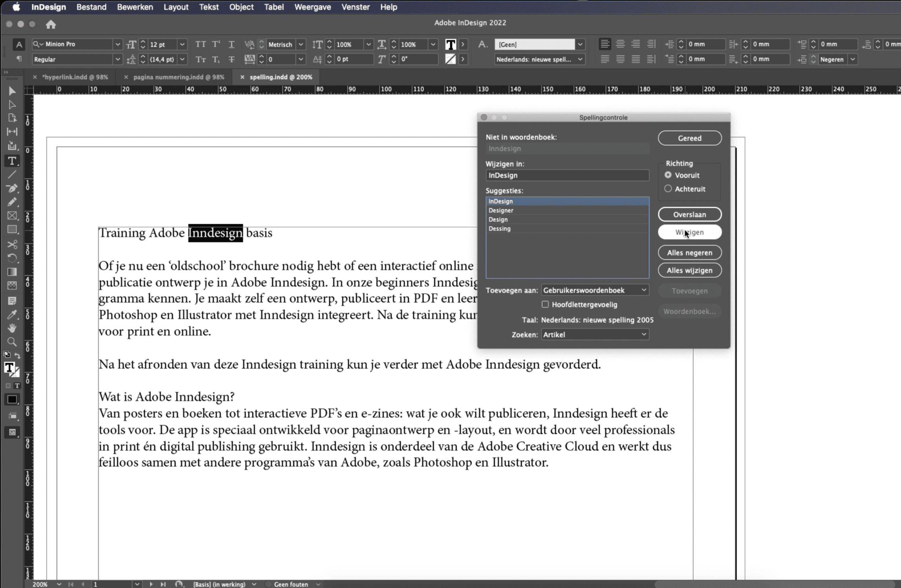901x588 pixels.
Task: Open the Zoeken Artikel dropdown
Action: coord(595,334)
